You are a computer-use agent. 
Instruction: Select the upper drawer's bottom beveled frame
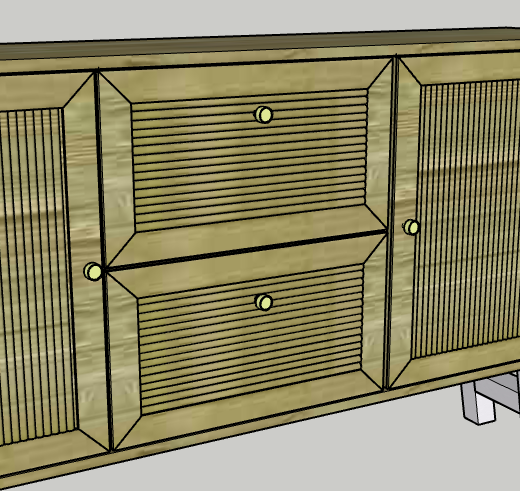click(247, 237)
